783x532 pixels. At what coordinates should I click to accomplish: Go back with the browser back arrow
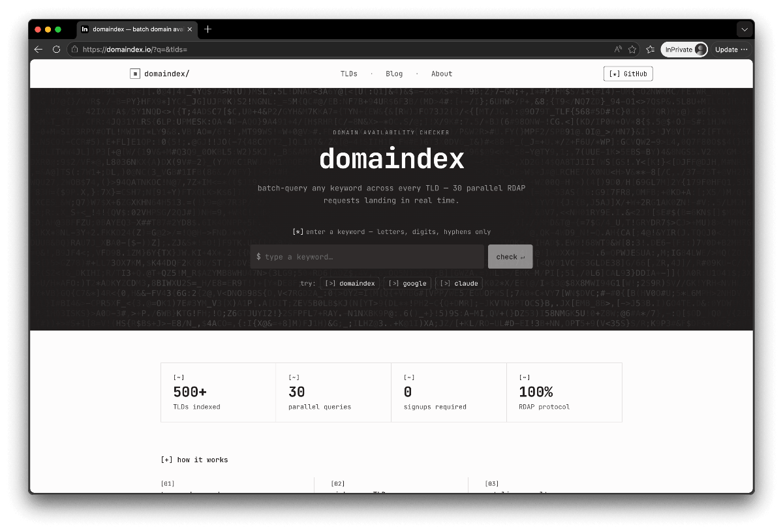(38, 50)
